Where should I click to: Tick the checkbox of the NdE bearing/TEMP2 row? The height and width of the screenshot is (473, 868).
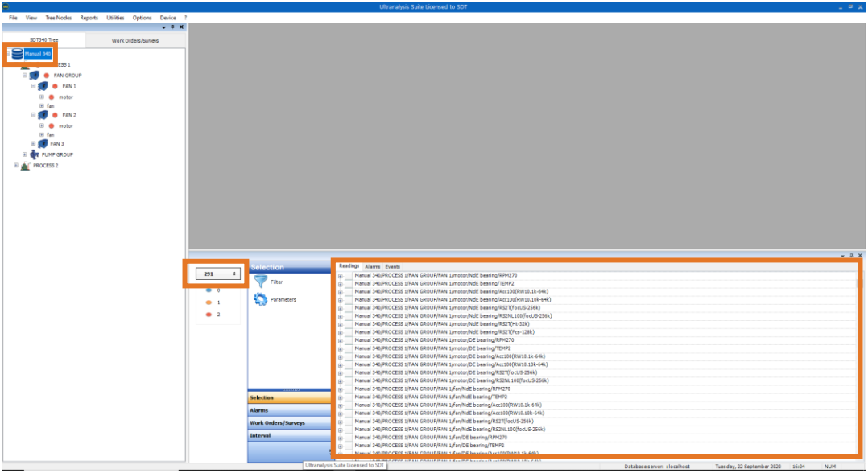coord(349,283)
